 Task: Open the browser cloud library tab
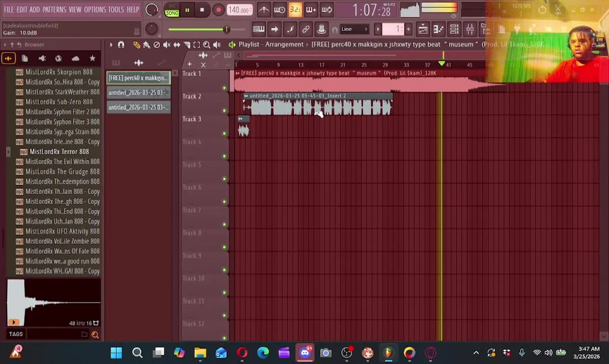pos(75,59)
